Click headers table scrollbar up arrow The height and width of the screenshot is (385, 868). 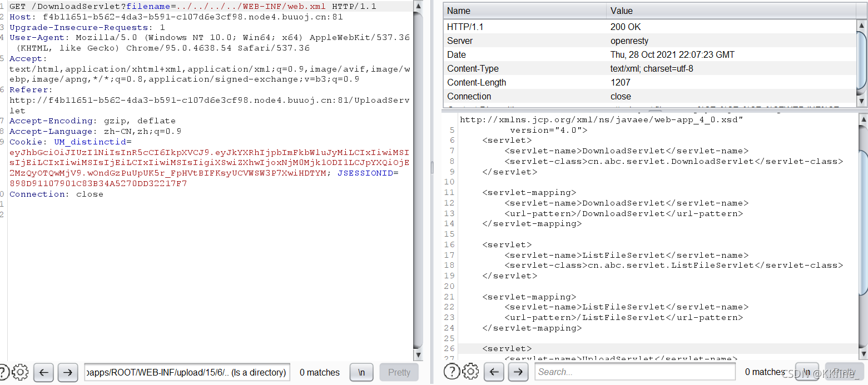862,26
